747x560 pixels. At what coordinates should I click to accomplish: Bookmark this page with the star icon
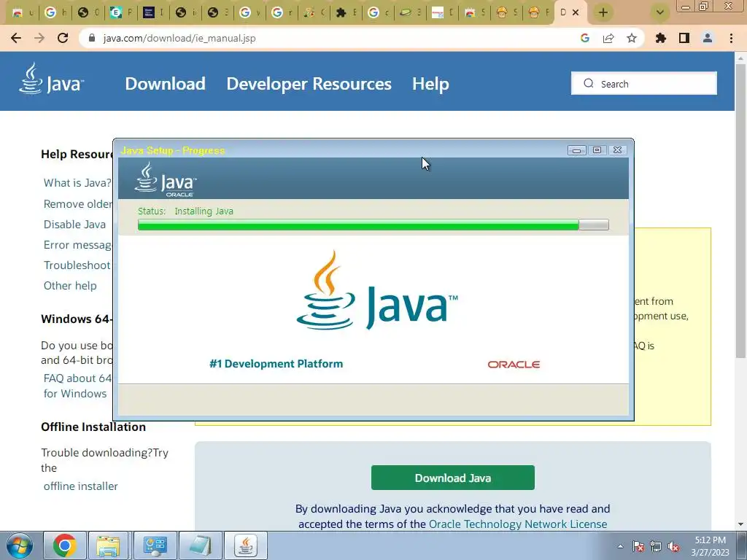[x=632, y=38]
